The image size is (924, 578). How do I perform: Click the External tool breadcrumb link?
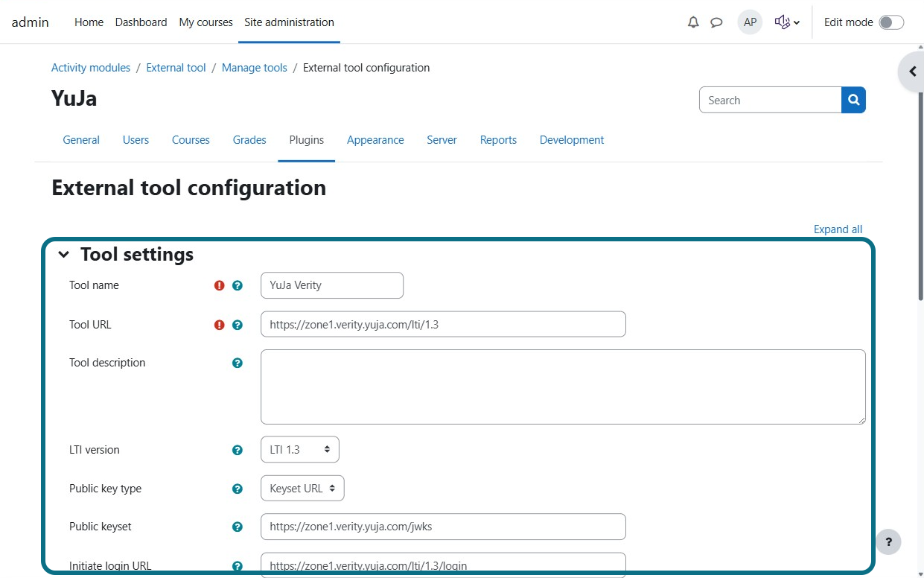176,68
